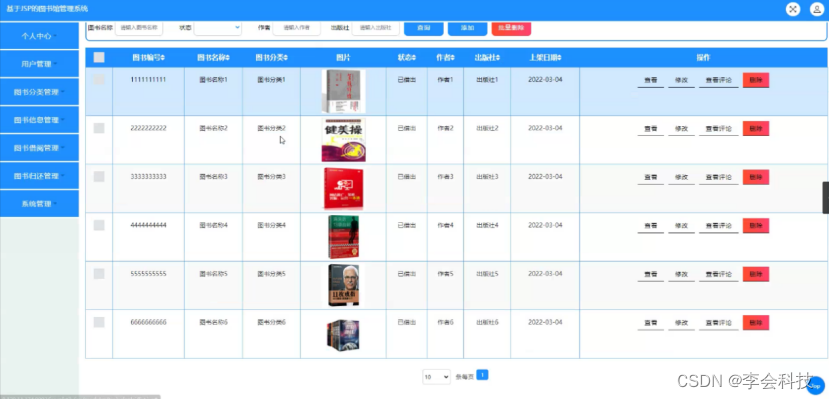Expand the 图书分类管理 sidebar menu
The height and width of the screenshot is (399, 829).
tap(39, 92)
